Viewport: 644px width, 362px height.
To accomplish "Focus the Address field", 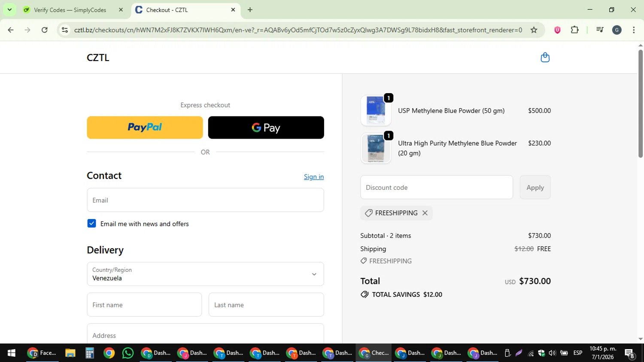I will (205, 334).
